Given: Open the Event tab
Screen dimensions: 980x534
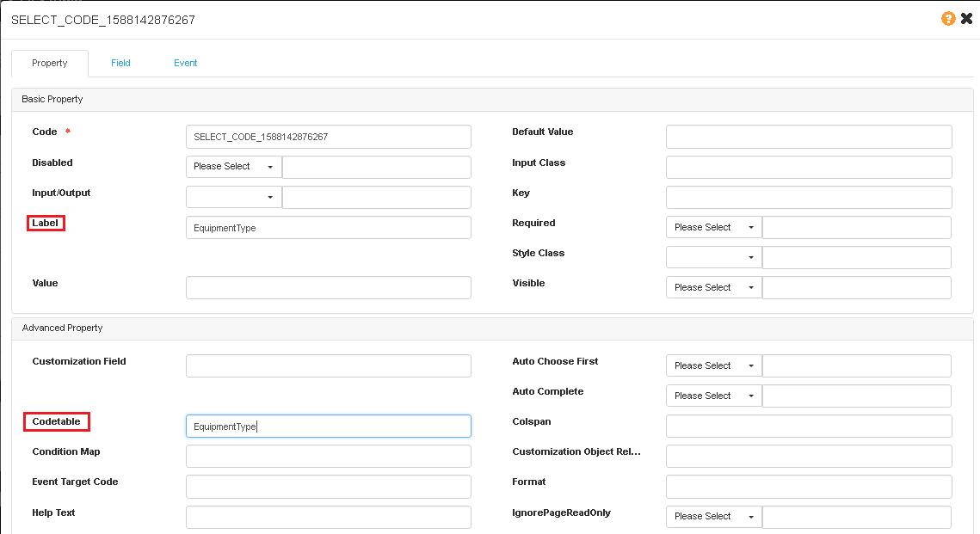Looking at the screenshot, I should pyautogui.click(x=185, y=63).
